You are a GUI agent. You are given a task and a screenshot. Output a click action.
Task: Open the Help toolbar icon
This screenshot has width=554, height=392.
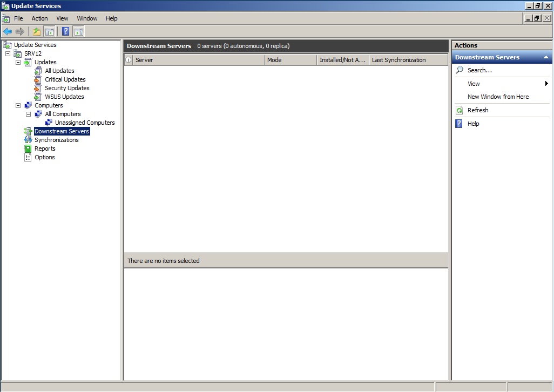[x=66, y=31]
